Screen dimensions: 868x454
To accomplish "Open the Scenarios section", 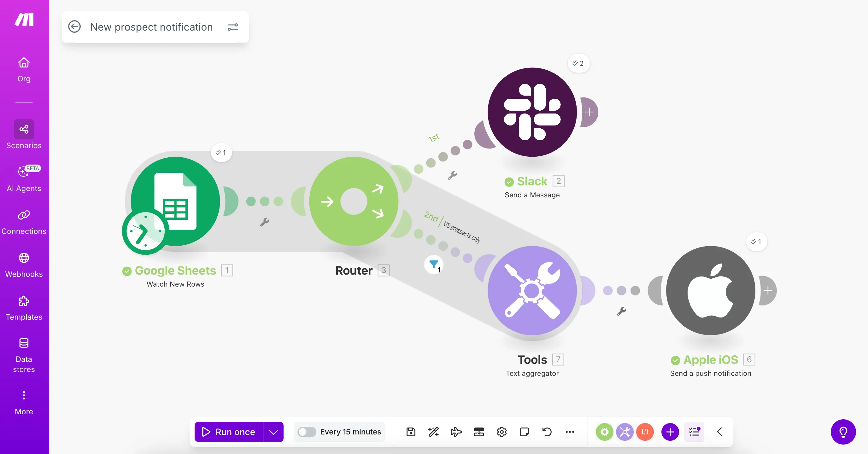I will point(24,134).
